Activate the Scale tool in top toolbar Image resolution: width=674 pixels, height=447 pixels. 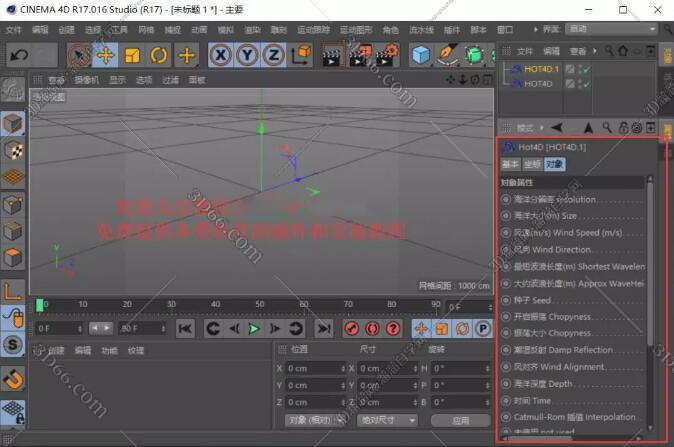132,55
